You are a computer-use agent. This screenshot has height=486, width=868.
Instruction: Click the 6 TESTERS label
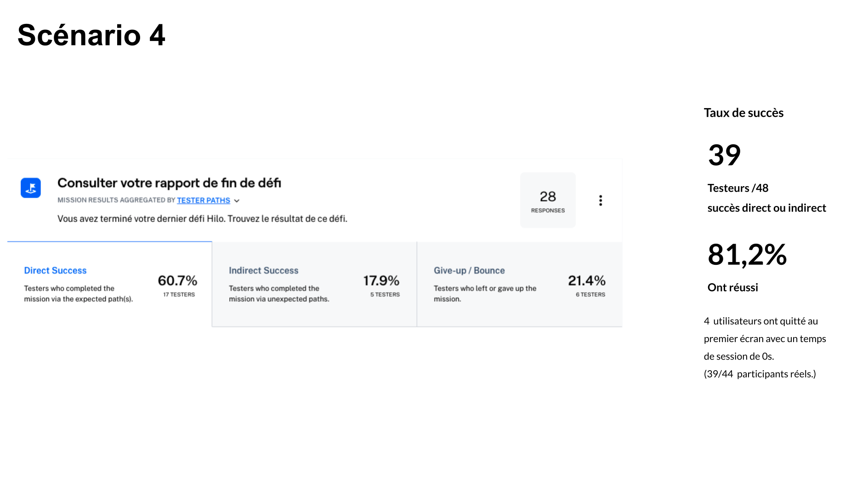590,295
